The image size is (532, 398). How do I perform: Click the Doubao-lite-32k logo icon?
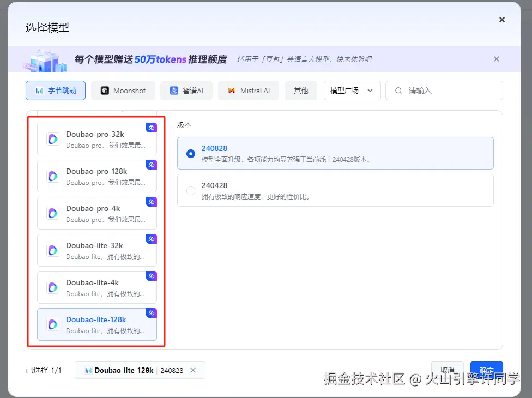tap(52, 250)
